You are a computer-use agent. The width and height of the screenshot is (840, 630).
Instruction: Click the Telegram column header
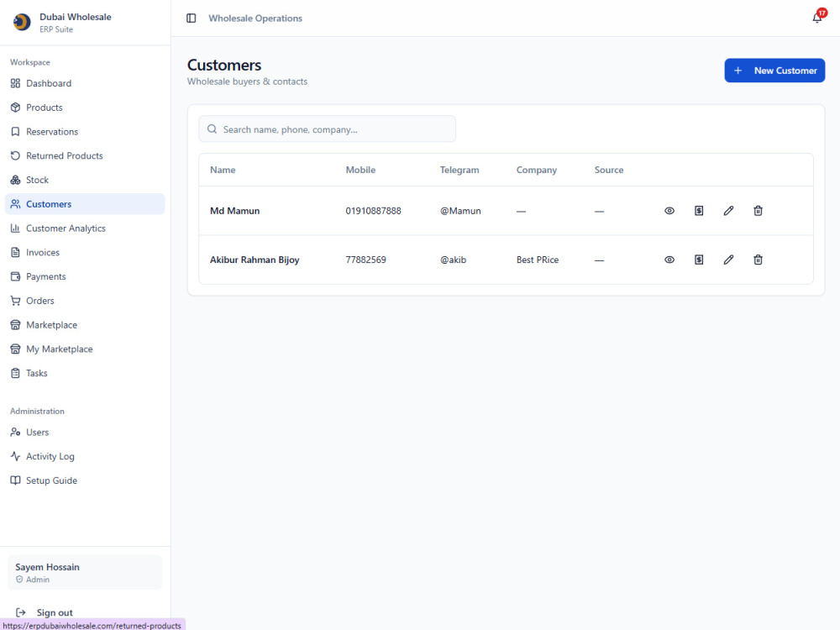(x=459, y=170)
